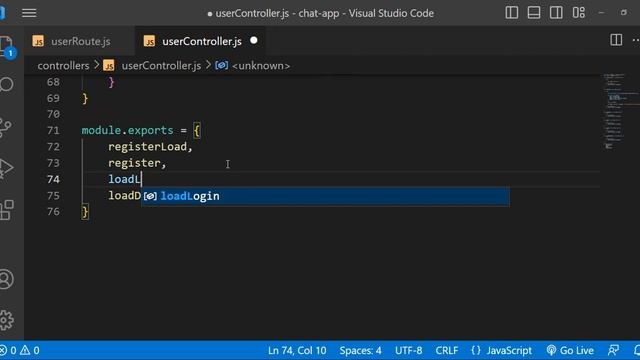The width and height of the screenshot is (640, 360).
Task: Accept the loadLogin autocomplete suggestion
Action: (325, 196)
